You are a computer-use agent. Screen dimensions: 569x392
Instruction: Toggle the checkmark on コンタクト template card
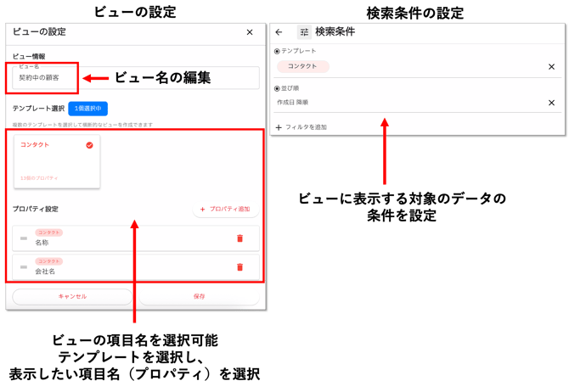pyautogui.click(x=89, y=145)
